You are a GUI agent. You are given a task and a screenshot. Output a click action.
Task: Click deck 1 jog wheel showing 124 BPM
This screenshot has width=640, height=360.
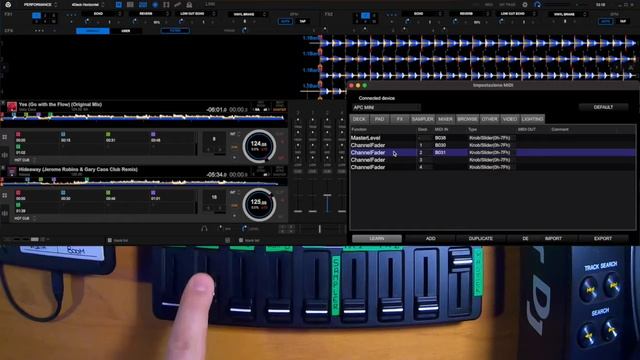point(259,146)
